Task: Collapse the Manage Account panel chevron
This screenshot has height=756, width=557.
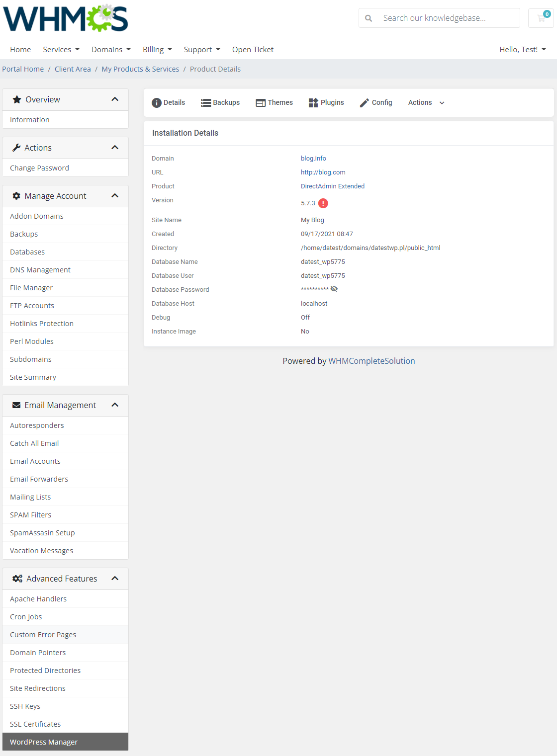Action: [x=115, y=196]
